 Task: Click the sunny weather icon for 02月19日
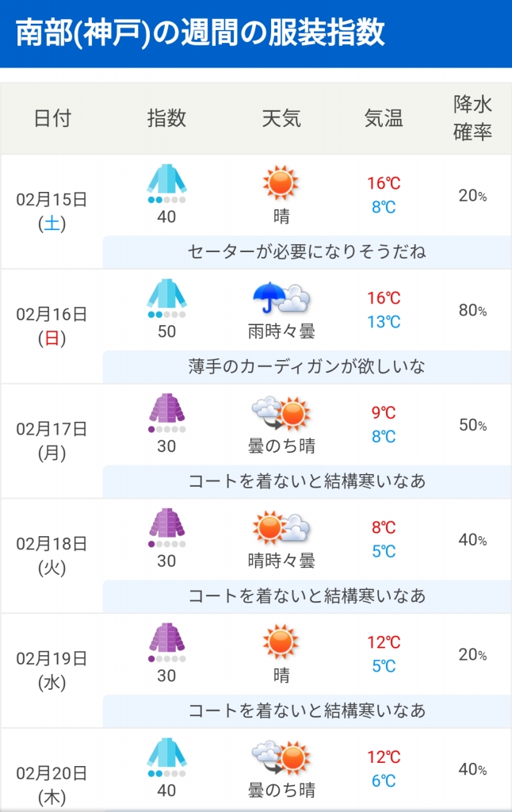281,642
